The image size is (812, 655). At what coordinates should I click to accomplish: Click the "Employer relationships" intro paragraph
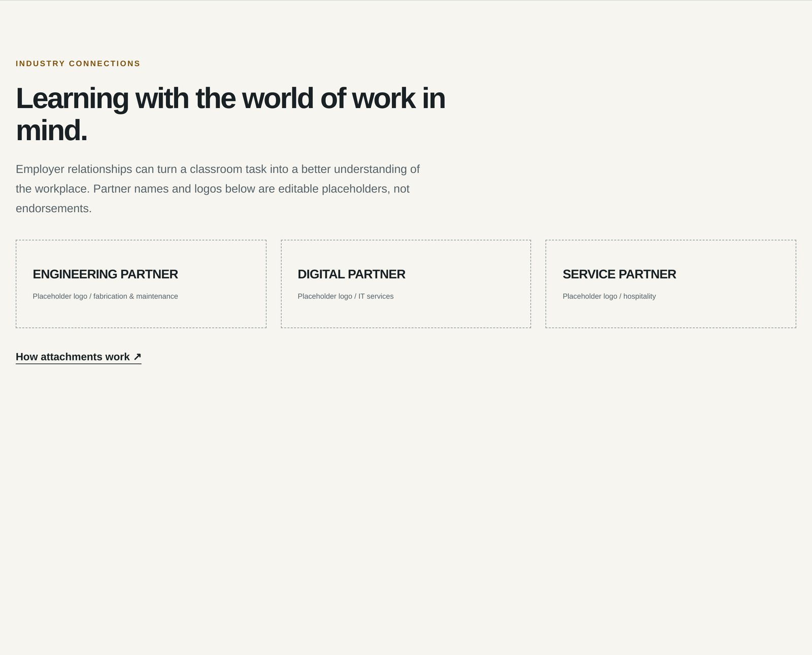218,189
